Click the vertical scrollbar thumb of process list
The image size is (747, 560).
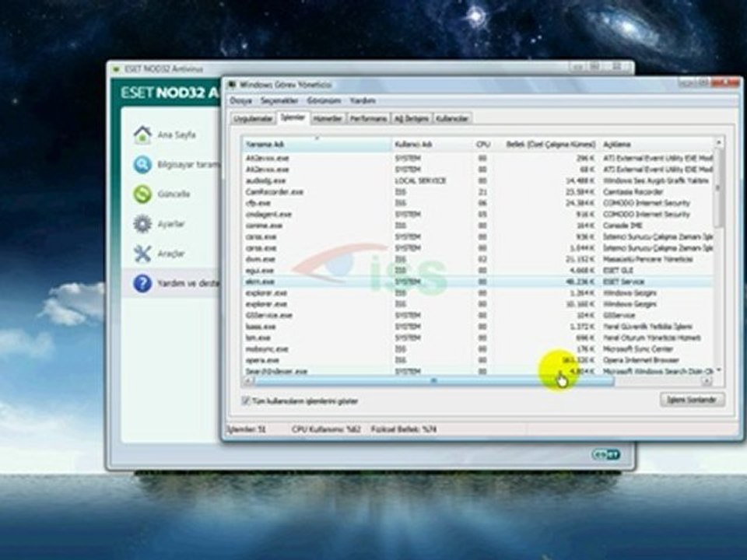719,188
